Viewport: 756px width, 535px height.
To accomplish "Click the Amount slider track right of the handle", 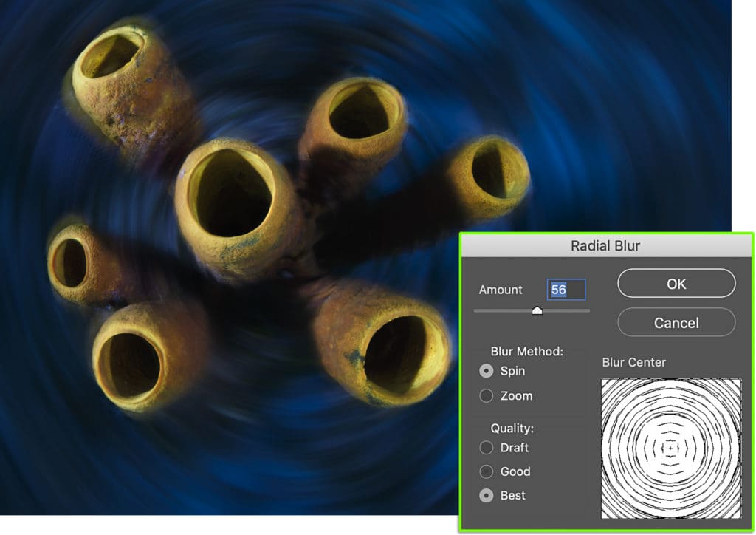I will (566, 311).
